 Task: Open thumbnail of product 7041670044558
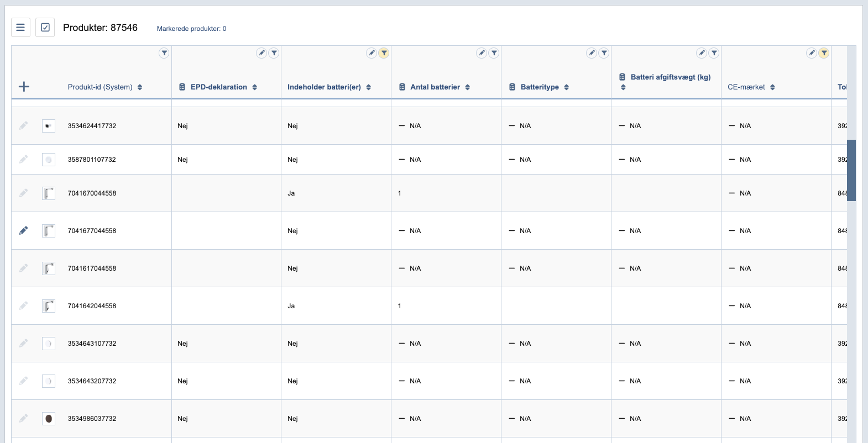(49, 193)
